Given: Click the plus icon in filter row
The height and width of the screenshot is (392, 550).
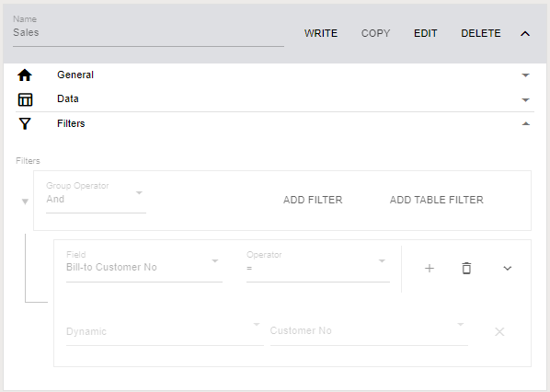Looking at the screenshot, I should pos(430,269).
